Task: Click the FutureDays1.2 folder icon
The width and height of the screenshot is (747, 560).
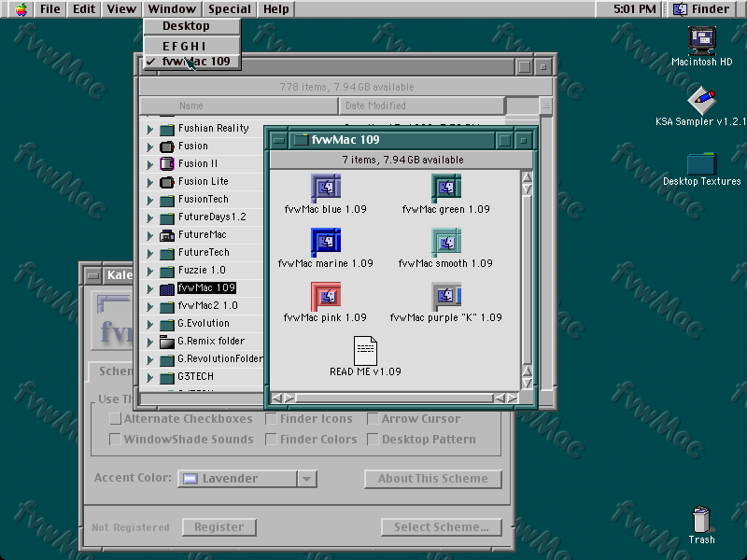Action: [x=167, y=217]
